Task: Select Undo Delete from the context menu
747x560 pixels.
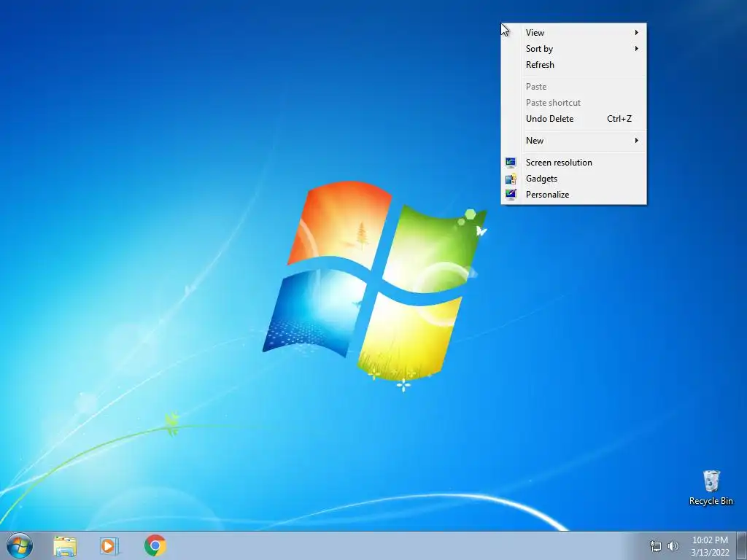Action: click(573, 119)
